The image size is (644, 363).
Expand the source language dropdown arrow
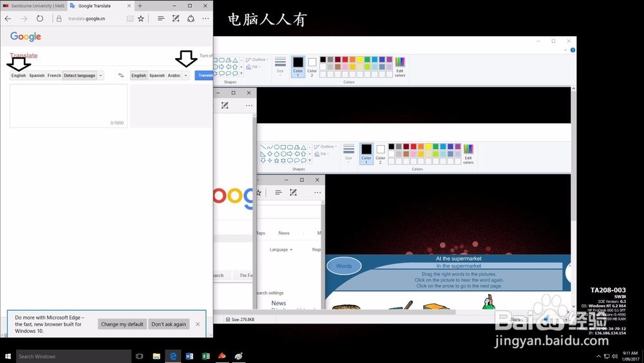[100, 75]
